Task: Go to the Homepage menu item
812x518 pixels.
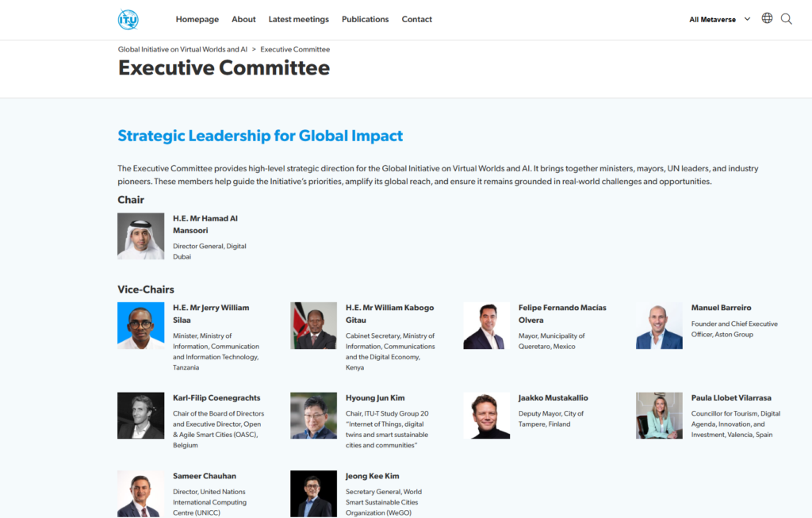Action: 197,19
